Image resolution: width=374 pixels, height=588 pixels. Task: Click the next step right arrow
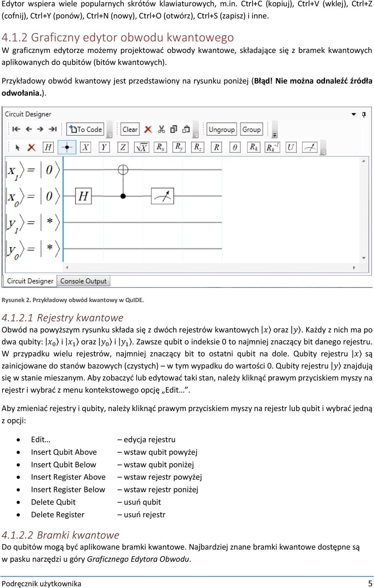tap(40, 129)
